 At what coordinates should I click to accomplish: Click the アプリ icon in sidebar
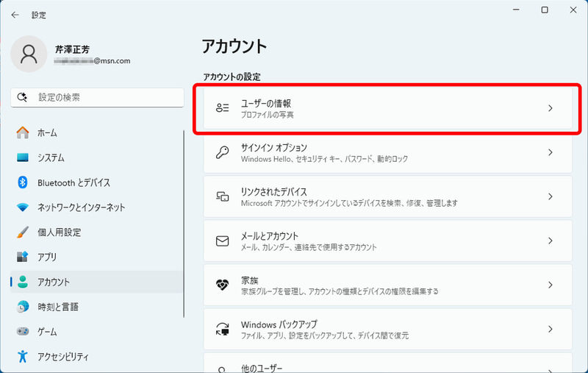pyautogui.click(x=23, y=257)
